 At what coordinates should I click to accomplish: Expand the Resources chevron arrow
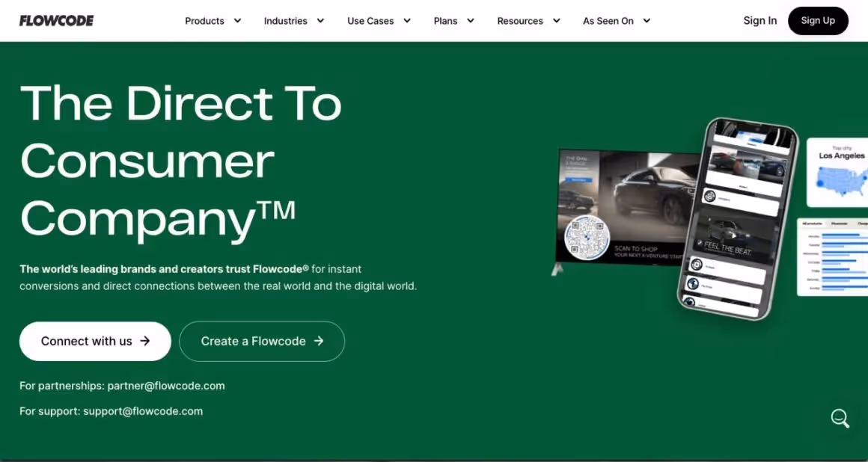coord(556,21)
